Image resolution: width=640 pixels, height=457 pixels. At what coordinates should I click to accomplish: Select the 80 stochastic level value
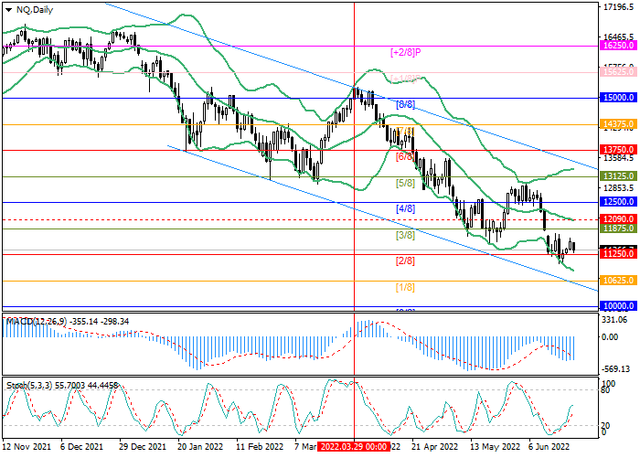606,390
